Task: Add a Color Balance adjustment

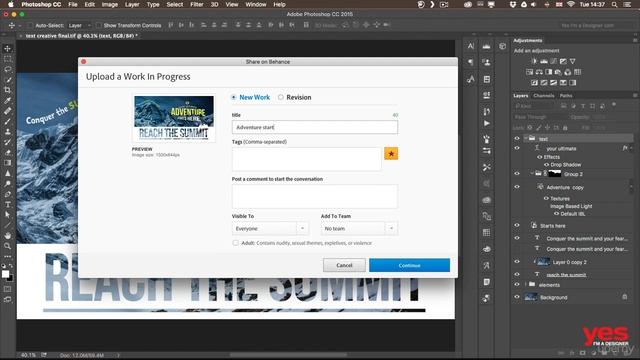Action: [x=539, y=72]
